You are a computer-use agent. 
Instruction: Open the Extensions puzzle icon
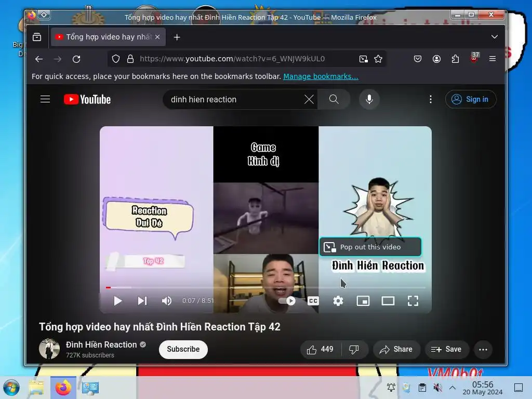coord(455,59)
